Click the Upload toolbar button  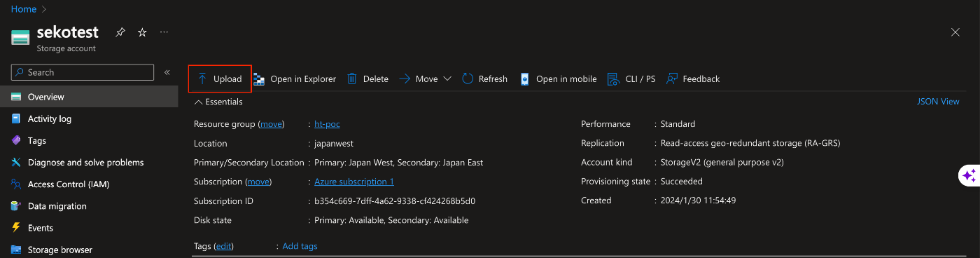click(220, 79)
